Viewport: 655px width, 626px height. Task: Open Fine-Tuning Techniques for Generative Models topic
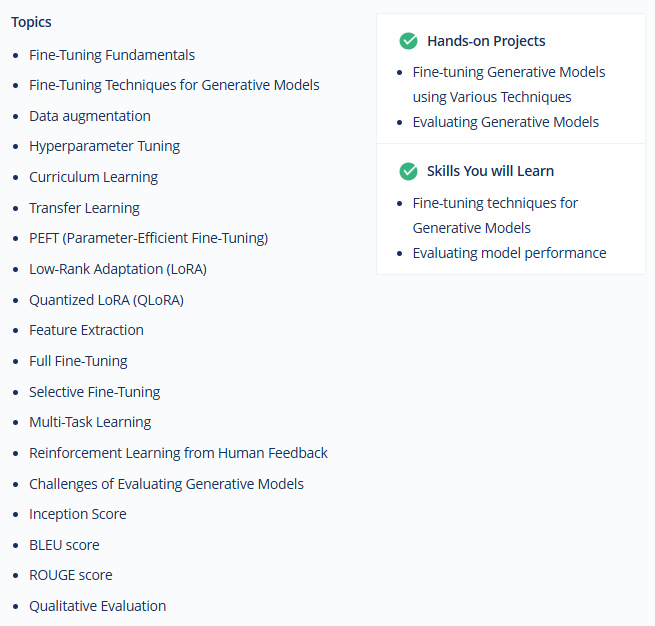174,85
